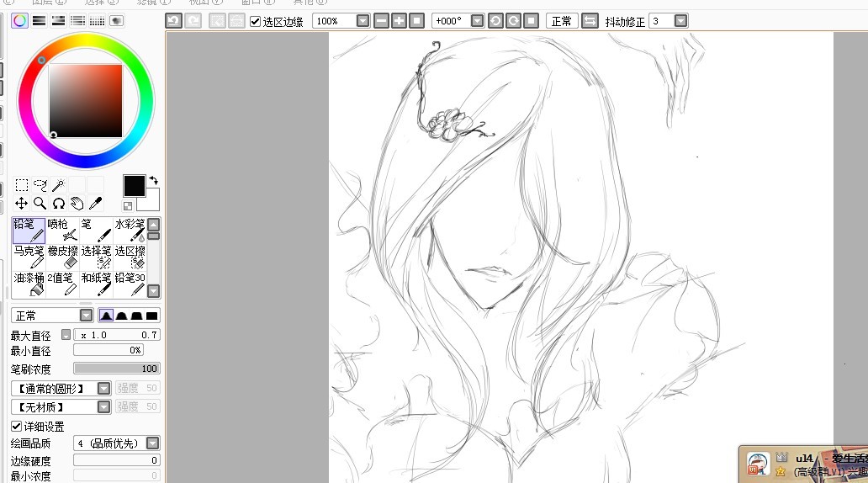Toggle the scratchpad panel

click(x=116, y=21)
